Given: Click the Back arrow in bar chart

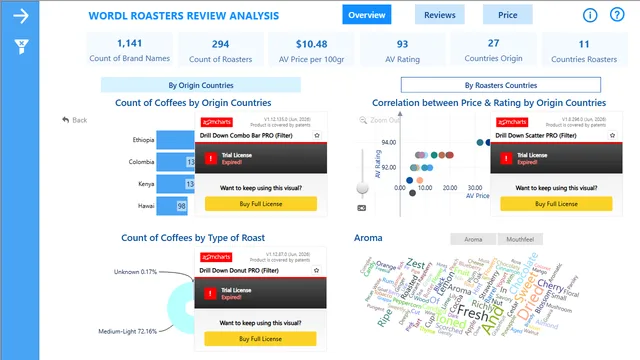Looking at the screenshot, I should (65, 120).
